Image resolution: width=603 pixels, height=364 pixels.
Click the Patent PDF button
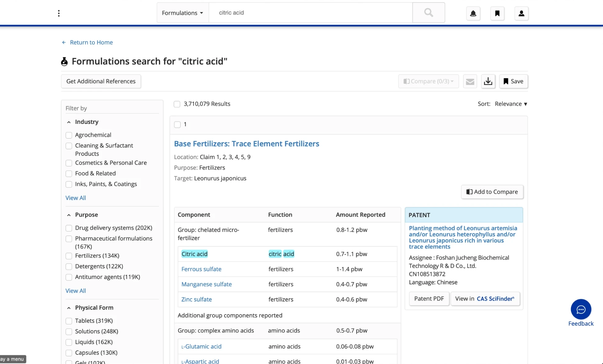[429, 299]
